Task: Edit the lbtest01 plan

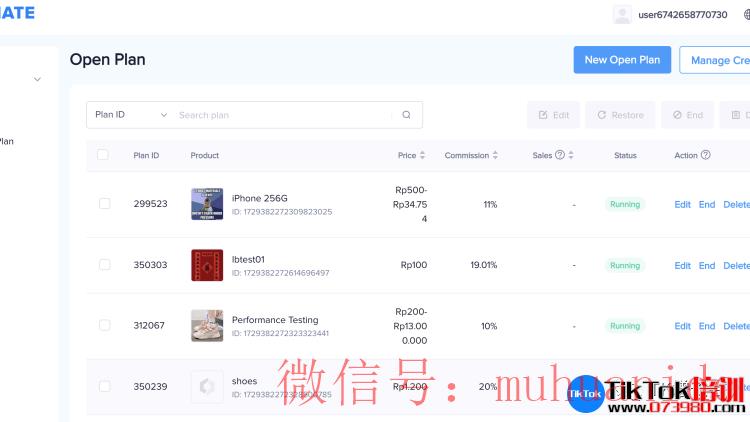Action: pyautogui.click(x=683, y=266)
